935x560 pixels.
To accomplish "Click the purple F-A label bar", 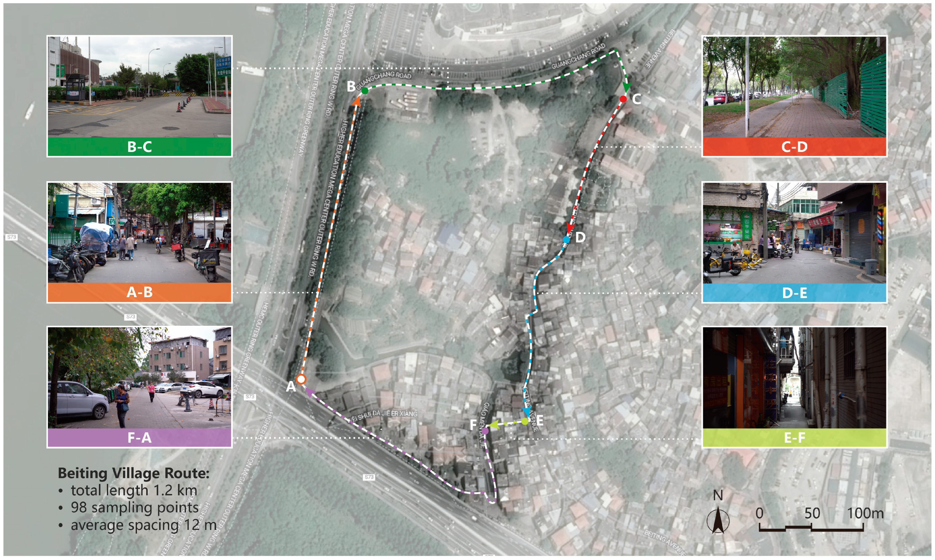I will click(139, 438).
